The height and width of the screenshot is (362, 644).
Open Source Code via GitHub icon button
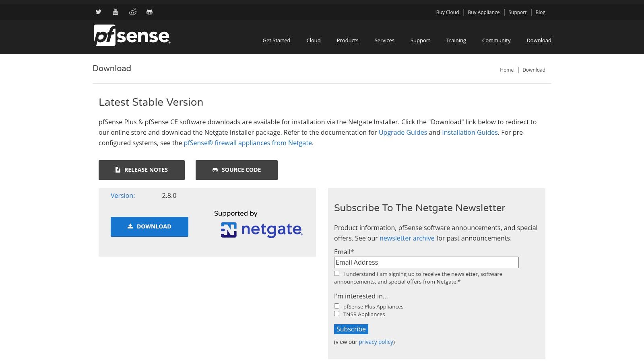[x=236, y=170]
